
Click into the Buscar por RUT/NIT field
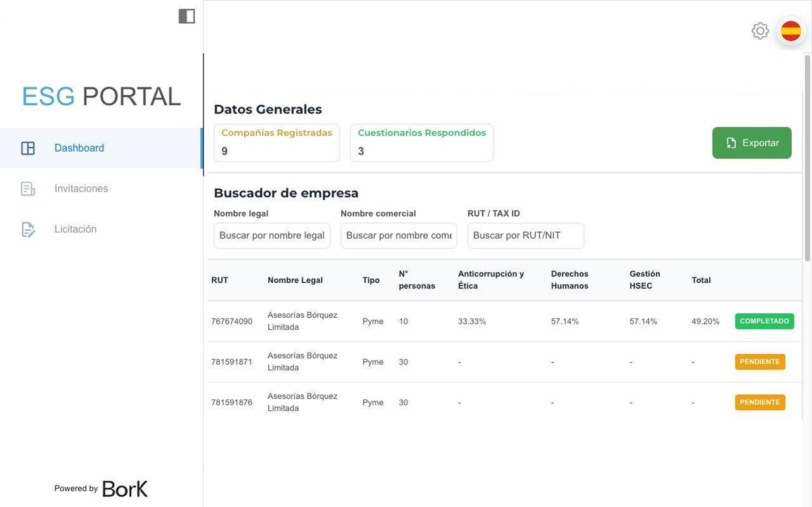[526, 235]
